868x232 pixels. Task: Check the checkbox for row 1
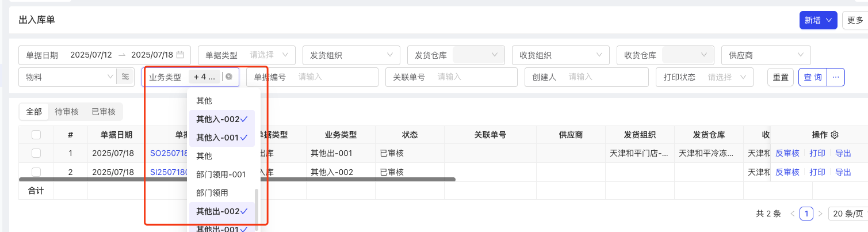tap(36, 153)
